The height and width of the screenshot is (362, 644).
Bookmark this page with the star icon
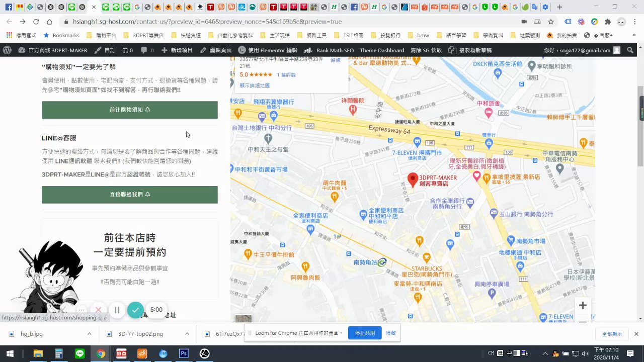pos(551,22)
